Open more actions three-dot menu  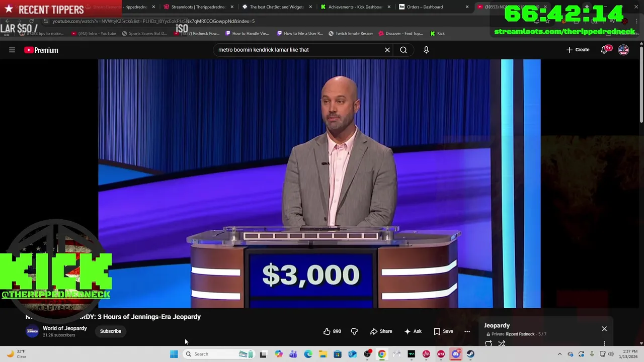point(467,331)
